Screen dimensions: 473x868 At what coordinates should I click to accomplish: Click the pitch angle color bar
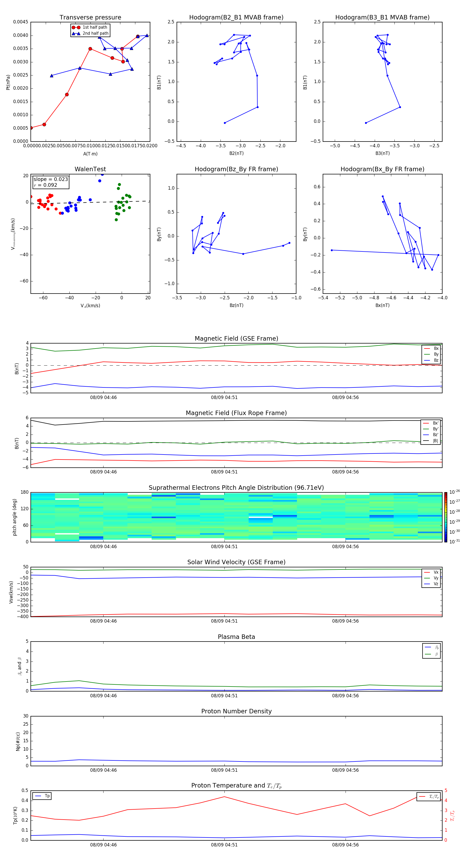tap(446, 517)
